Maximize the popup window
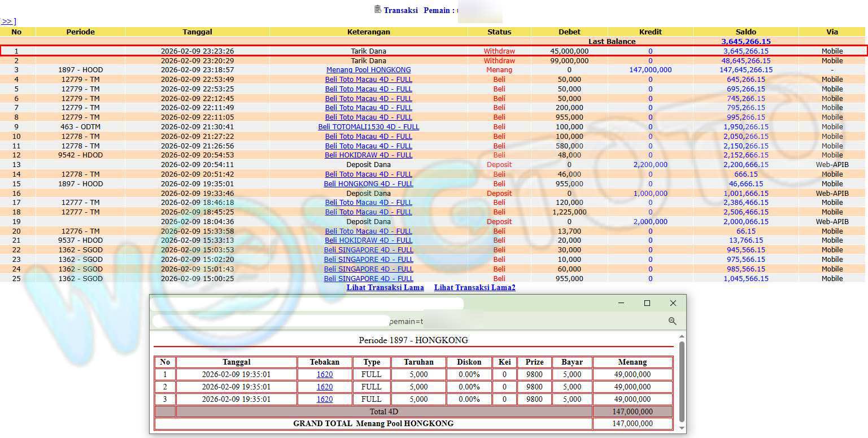This screenshot has height=438, width=868. 647,303
